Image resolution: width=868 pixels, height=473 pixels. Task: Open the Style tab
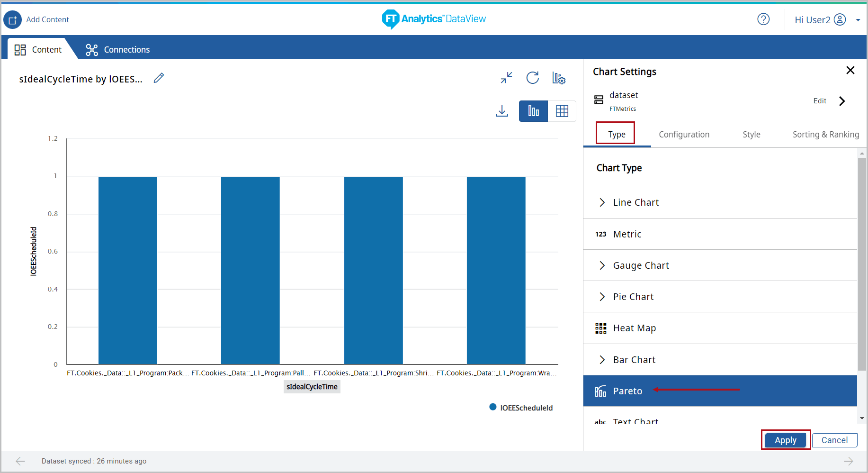[x=752, y=135]
